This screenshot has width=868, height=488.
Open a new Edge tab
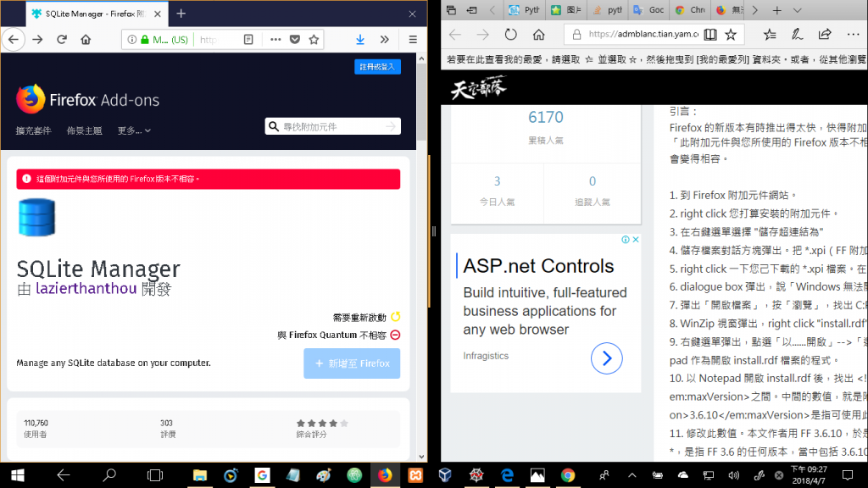pos(777,10)
